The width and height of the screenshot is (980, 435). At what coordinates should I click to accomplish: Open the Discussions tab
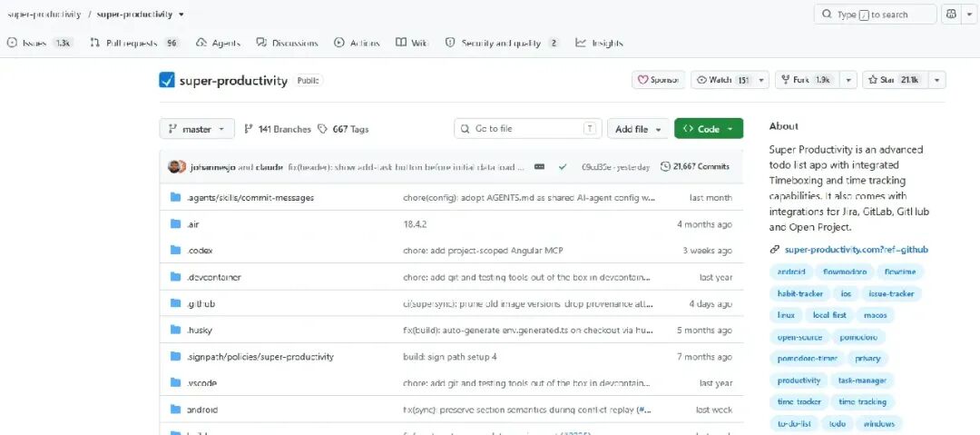point(287,44)
